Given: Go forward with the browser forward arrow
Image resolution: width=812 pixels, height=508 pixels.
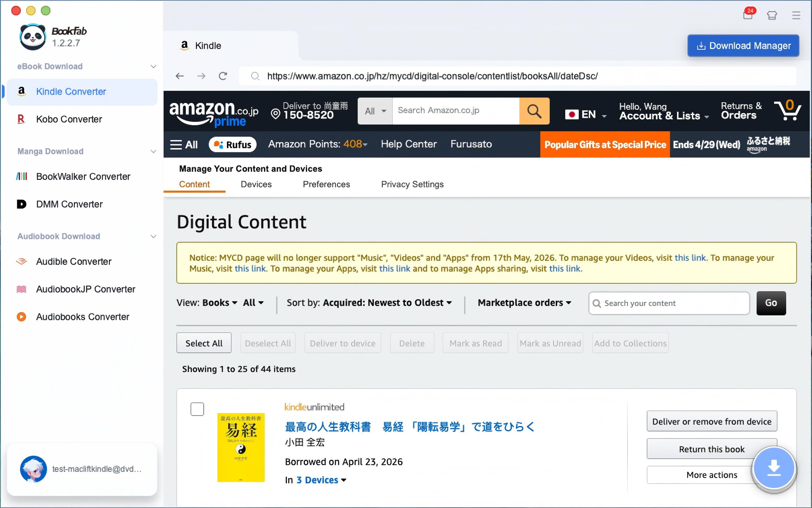Looking at the screenshot, I should 201,76.
